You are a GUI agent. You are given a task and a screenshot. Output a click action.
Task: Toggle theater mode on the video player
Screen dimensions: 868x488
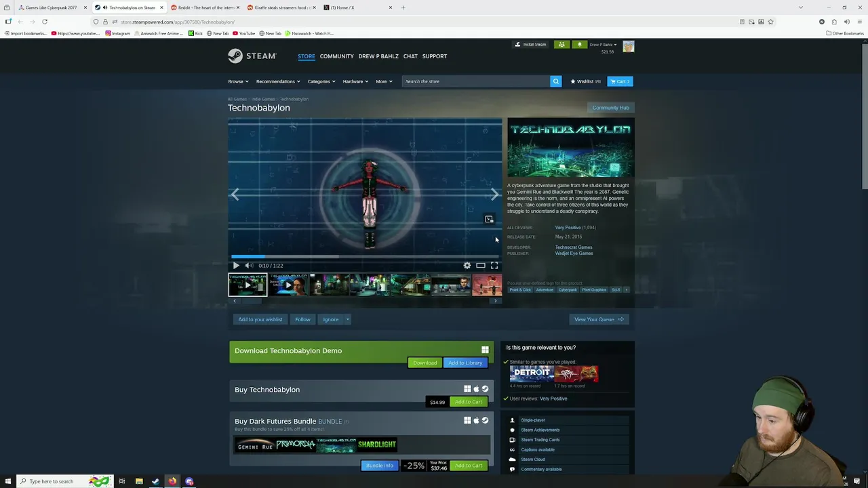[480, 266]
